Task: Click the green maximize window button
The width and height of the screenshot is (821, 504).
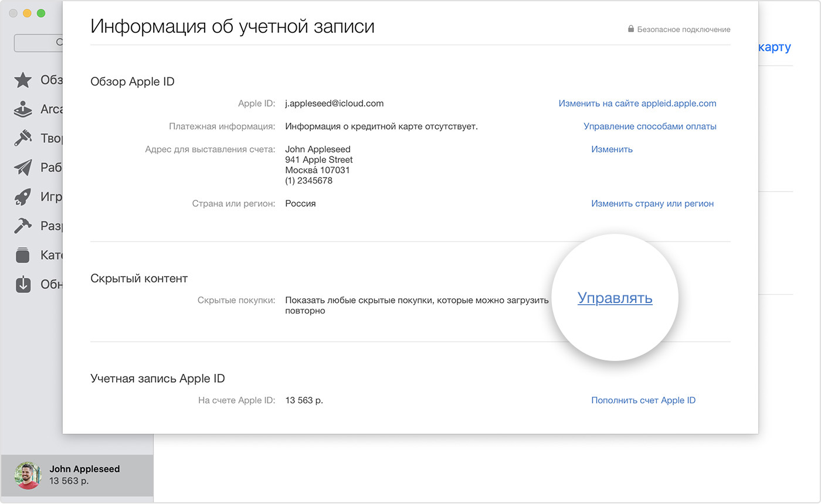Action: coord(41,13)
